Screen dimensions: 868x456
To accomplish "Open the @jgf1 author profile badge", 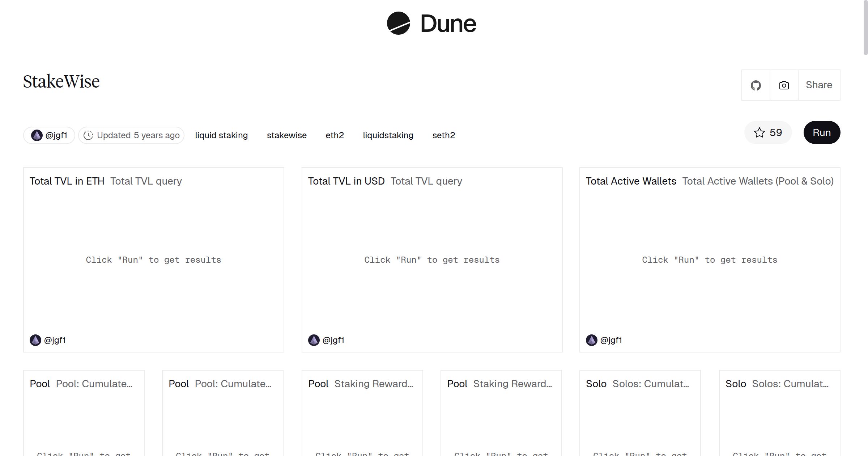I will coord(49,135).
